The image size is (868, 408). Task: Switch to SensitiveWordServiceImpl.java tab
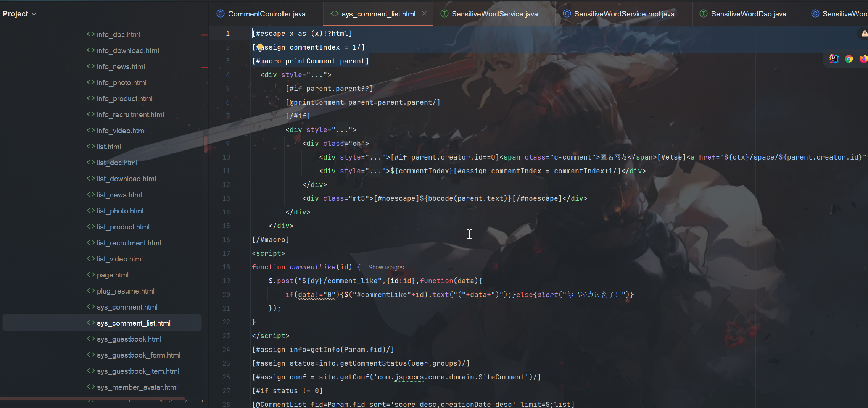(624, 14)
